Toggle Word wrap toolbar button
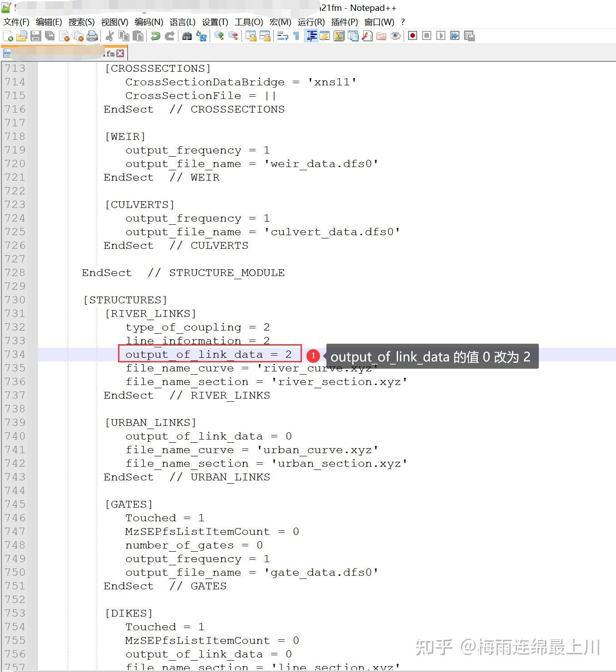This screenshot has width=616, height=672. click(283, 36)
